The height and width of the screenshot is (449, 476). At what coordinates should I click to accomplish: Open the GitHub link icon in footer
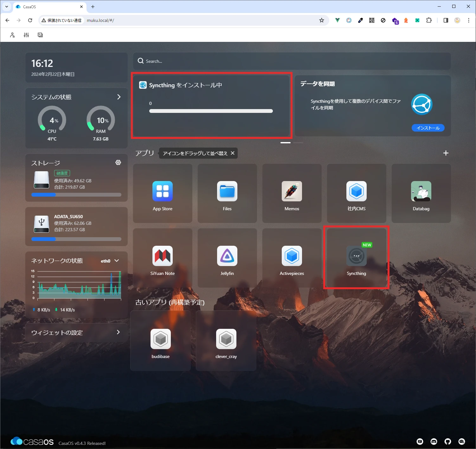click(448, 441)
